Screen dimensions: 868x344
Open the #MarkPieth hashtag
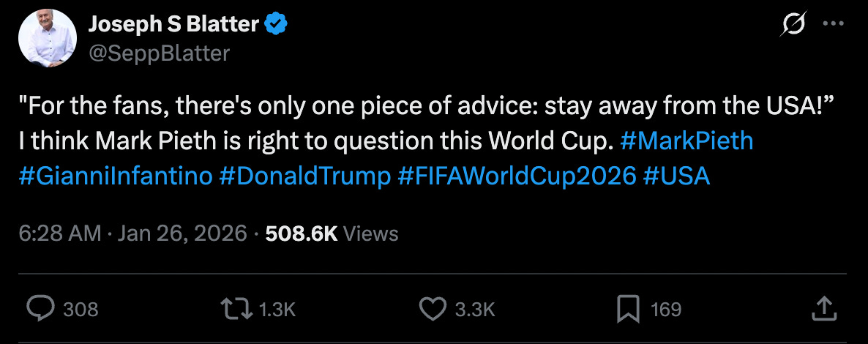coord(686,141)
